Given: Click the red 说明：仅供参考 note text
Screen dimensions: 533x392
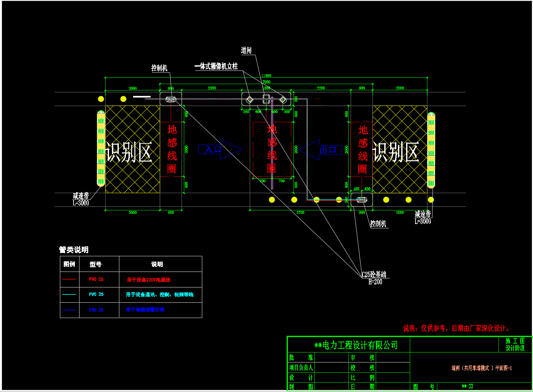Looking at the screenshot, I should [x=456, y=328].
